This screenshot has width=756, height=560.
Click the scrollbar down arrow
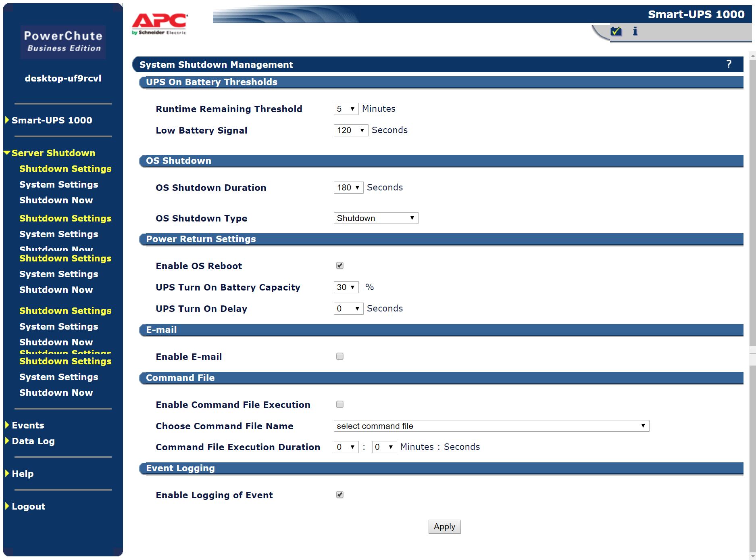pyautogui.click(x=752, y=556)
